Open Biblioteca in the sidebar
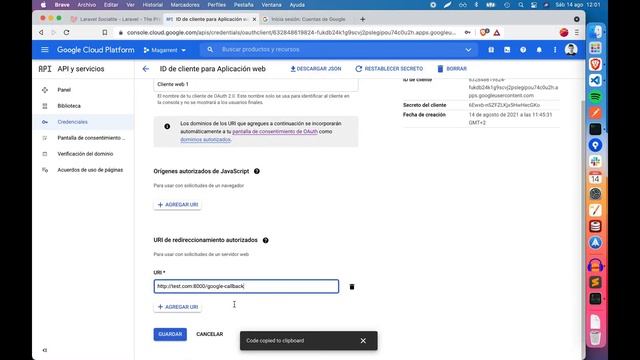This screenshot has width=640, height=360. 83,106
